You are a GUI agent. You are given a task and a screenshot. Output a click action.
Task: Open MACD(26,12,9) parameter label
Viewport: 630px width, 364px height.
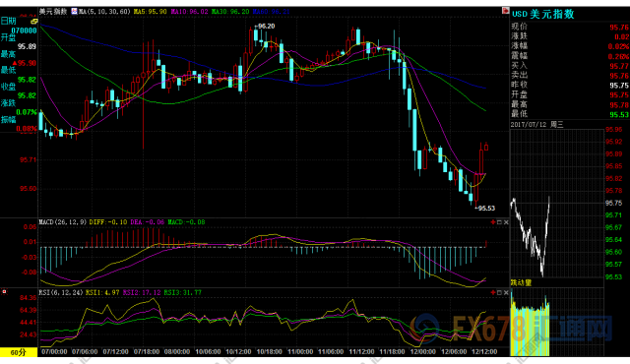point(63,222)
